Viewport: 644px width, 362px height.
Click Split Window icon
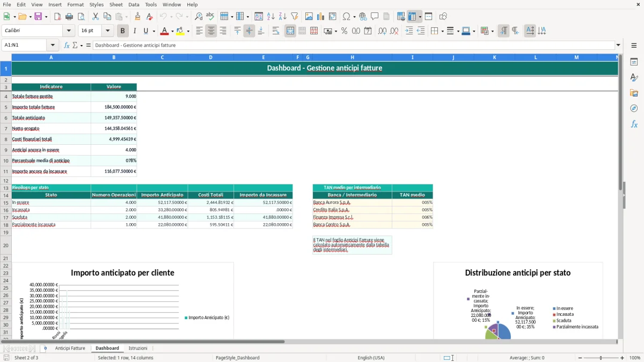point(429,17)
